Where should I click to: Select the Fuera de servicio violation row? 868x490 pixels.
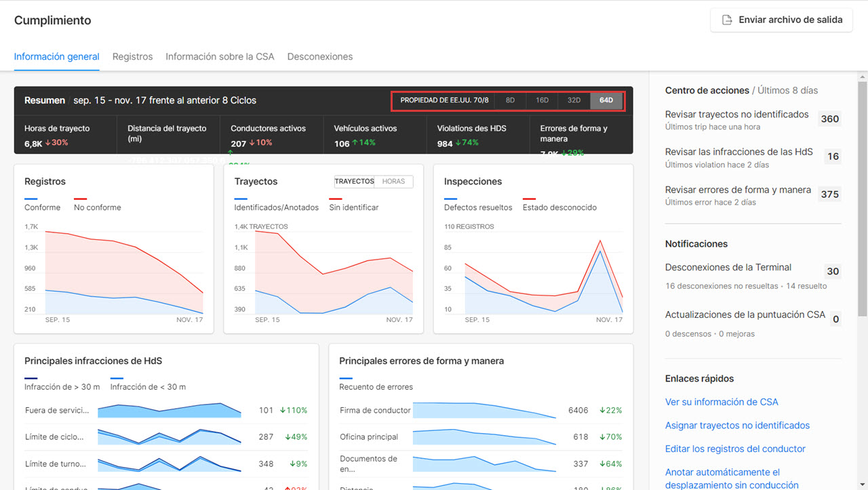pyautogui.click(x=166, y=410)
